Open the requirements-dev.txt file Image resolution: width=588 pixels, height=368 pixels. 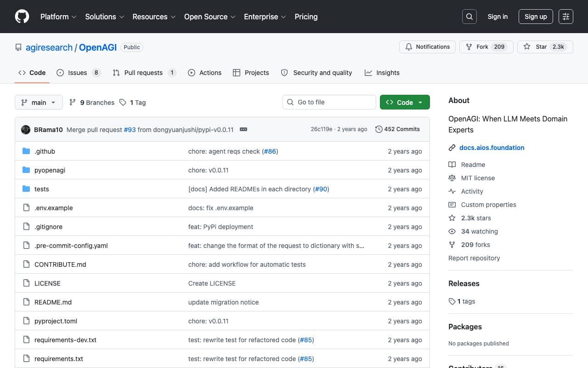(x=65, y=340)
